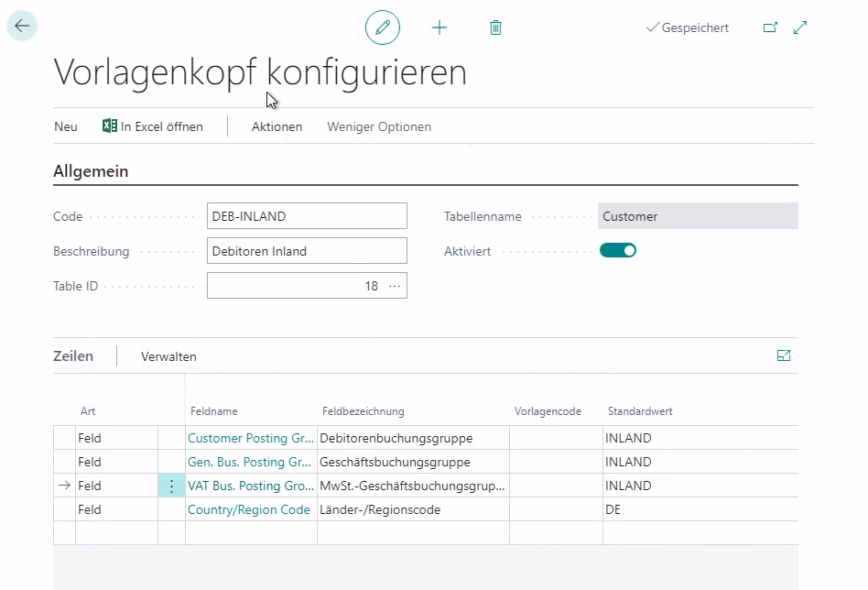Open the Aktionen menu
Viewport: 868px width, 590px height.
coord(277,126)
